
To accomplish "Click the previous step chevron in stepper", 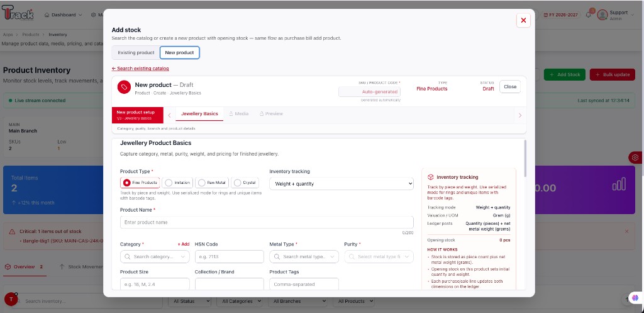I will click(169, 116).
